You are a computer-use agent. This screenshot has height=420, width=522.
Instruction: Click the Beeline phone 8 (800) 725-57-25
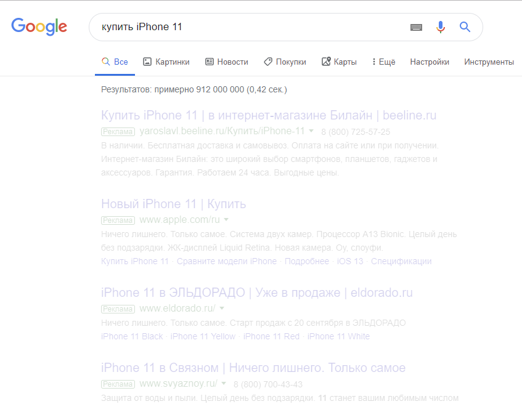[356, 132]
